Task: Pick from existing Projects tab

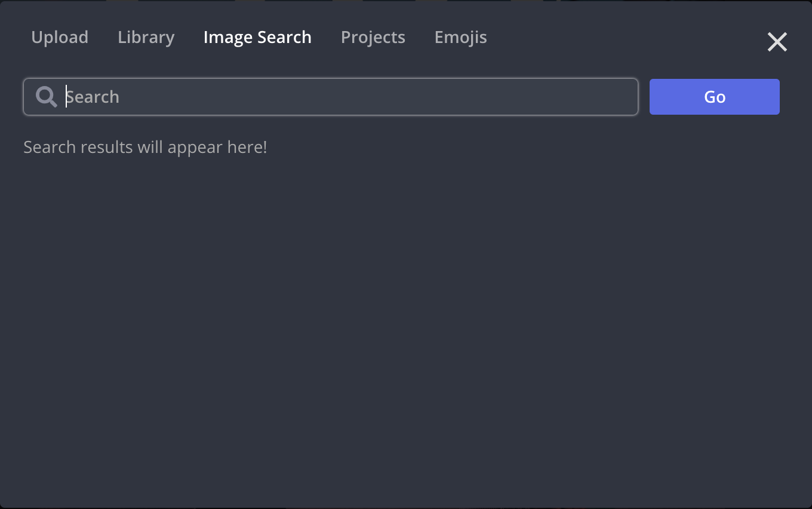Action: (373, 37)
